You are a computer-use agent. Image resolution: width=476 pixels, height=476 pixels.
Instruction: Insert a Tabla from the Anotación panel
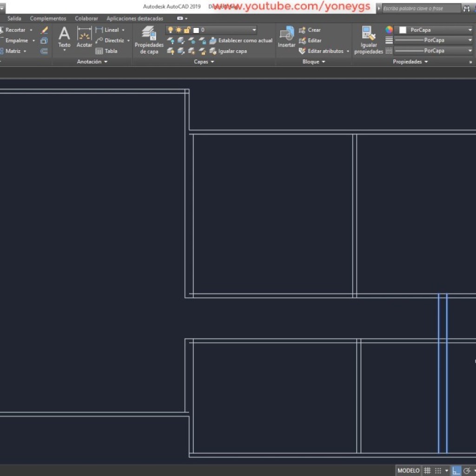(x=111, y=51)
